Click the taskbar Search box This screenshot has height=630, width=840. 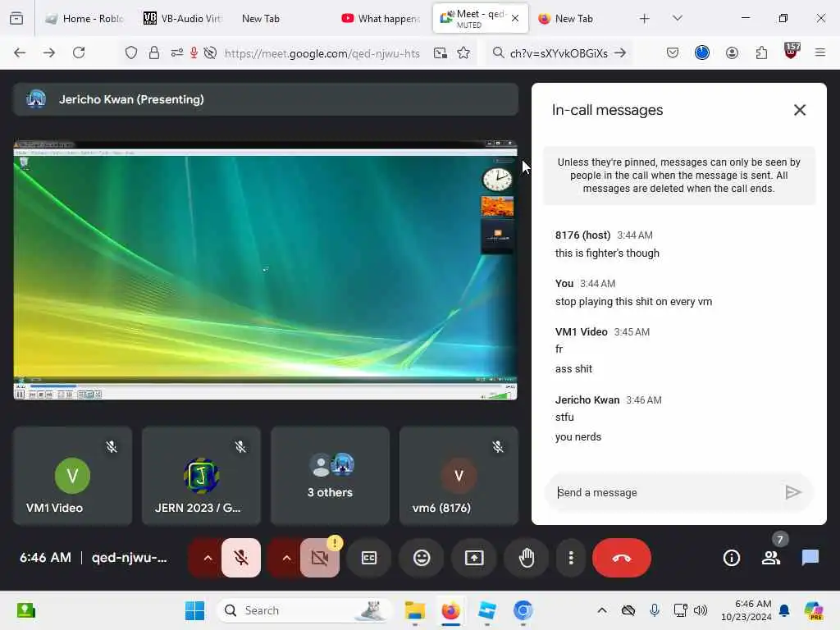pyautogui.click(x=304, y=610)
